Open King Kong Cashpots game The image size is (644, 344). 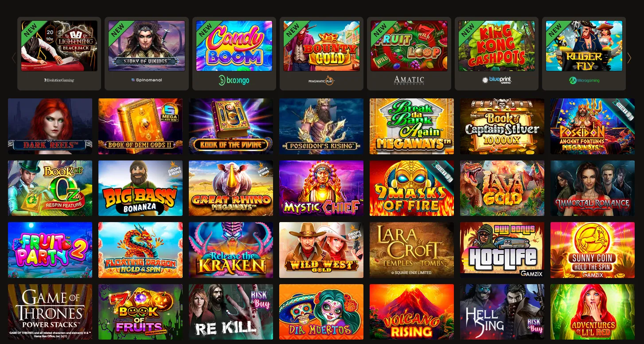tap(496, 54)
